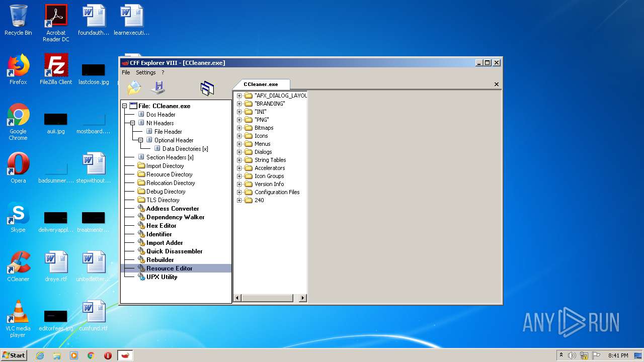The height and width of the screenshot is (362, 644).
Task: Select the 240 resource folder
Action: coord(259,200)
